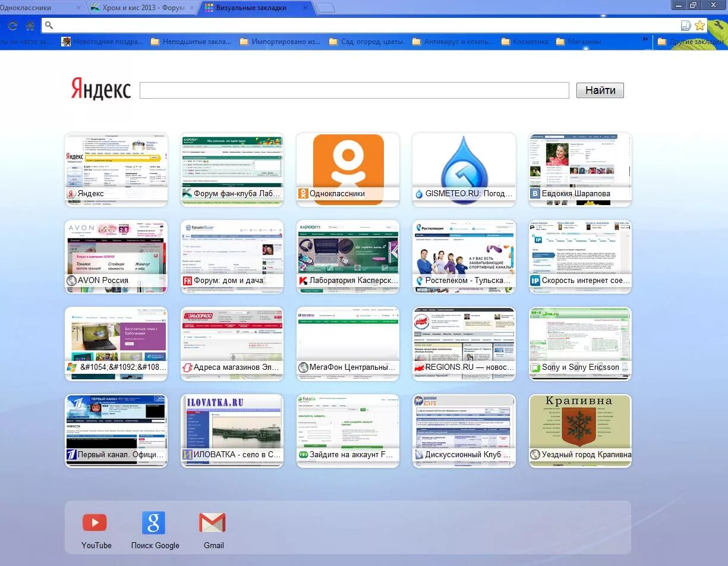Open the Неподшитые закла... bookmarks folder

coord(191,42)
